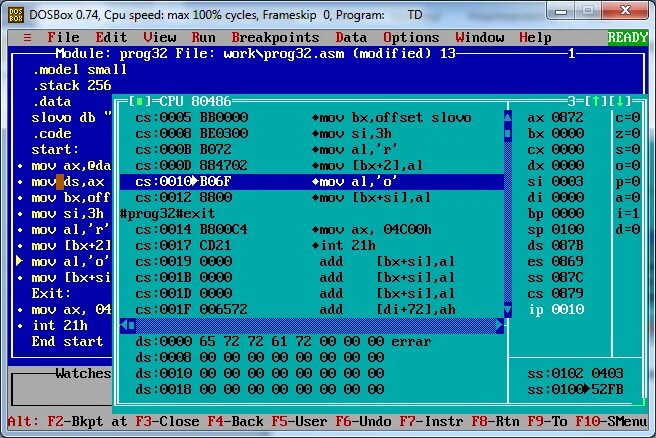Open the Breakpoints menu
656x438 pixels.
point(275,38)
